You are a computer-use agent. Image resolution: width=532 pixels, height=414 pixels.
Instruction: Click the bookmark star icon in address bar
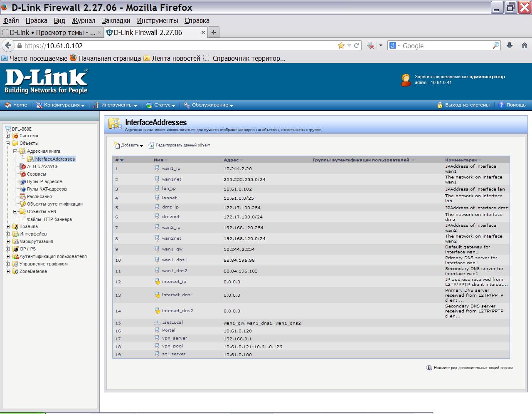(x=341, y=46)
